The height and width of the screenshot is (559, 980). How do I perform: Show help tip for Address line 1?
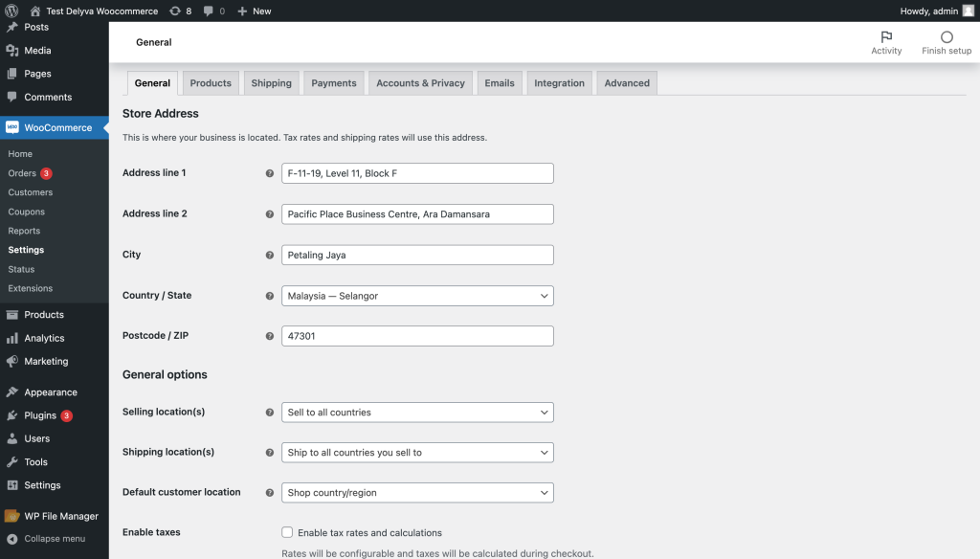[269, 173]
